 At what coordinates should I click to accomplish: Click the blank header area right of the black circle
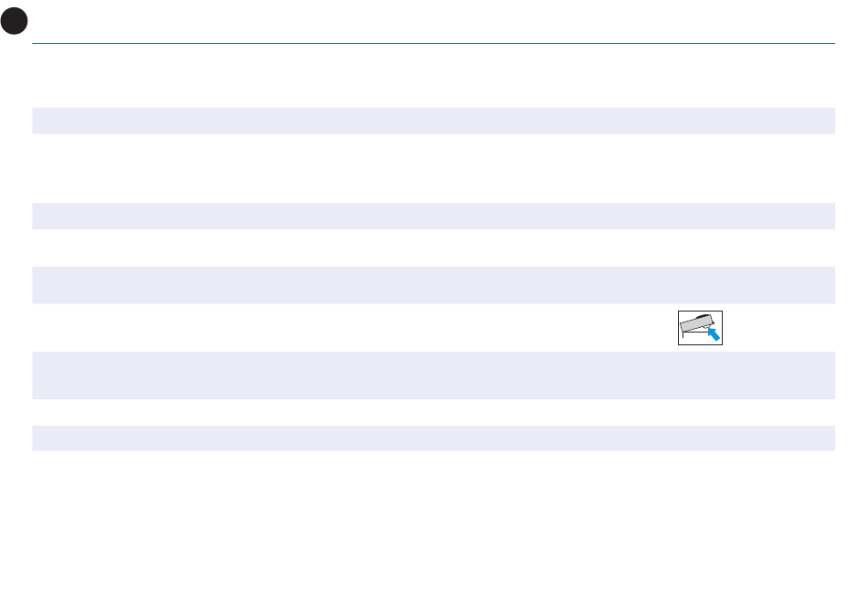pos(432,21)
